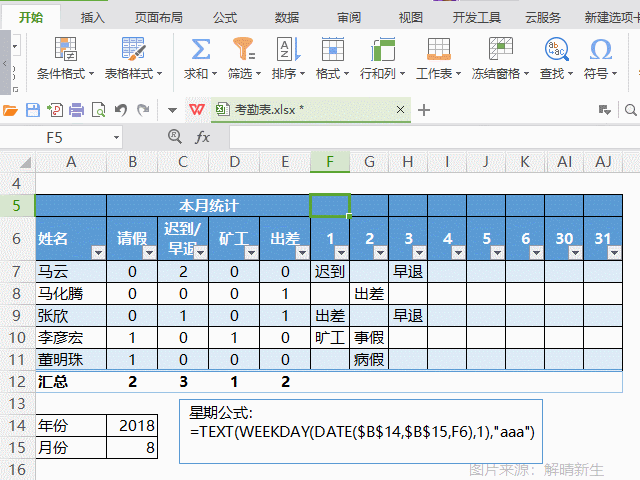Screen dimensions: 640x480
Task: Open the 请假 column filter dropdown
Action: [149, 253]
